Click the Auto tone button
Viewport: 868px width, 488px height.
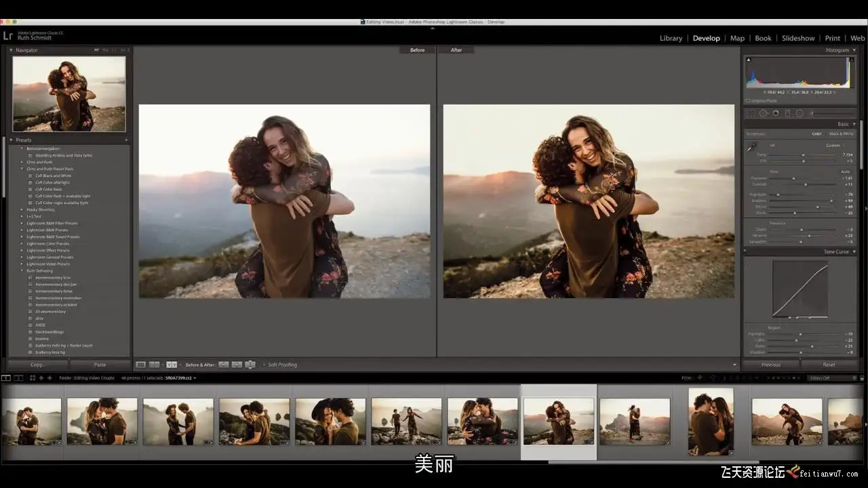tap(845, 171)
